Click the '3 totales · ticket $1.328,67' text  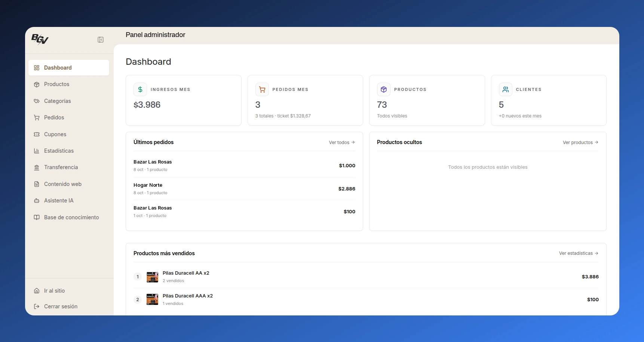click(x=283, y=116)
